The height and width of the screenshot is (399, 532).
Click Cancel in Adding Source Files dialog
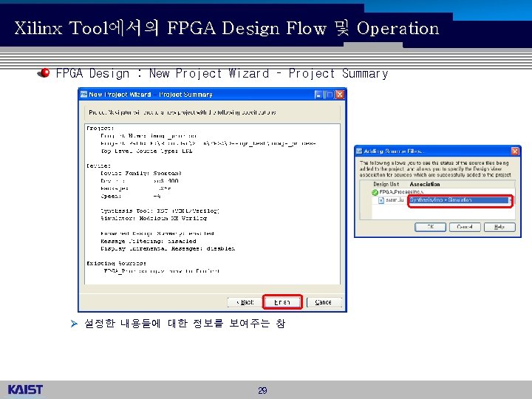pos(465,227)
